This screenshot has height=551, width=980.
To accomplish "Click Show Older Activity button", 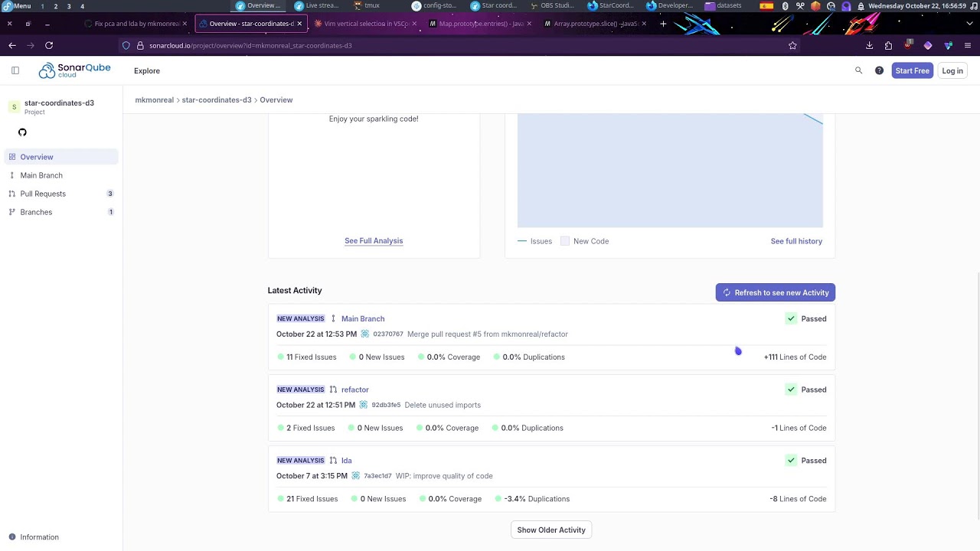I will coord(551,530).
